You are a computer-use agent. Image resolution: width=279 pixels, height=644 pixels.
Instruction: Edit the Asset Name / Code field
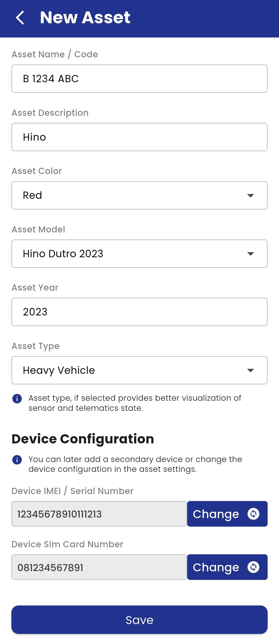(x=139, y=79)
